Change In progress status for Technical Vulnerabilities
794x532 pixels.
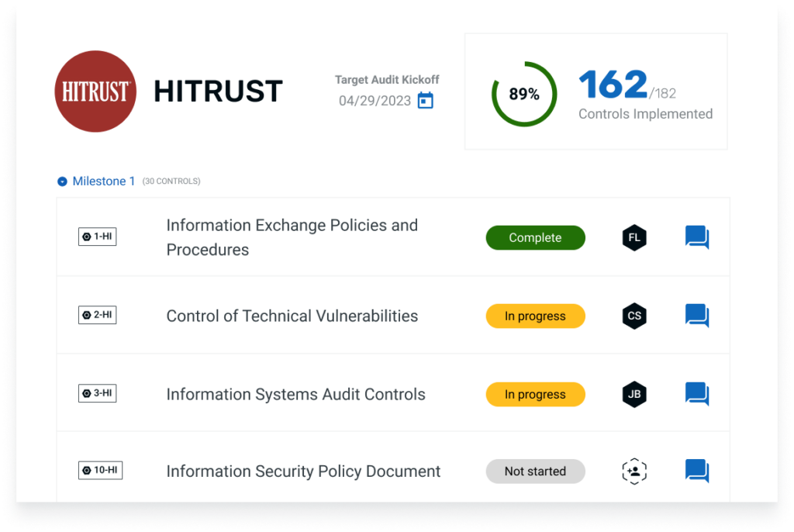[x=535, y=316]
